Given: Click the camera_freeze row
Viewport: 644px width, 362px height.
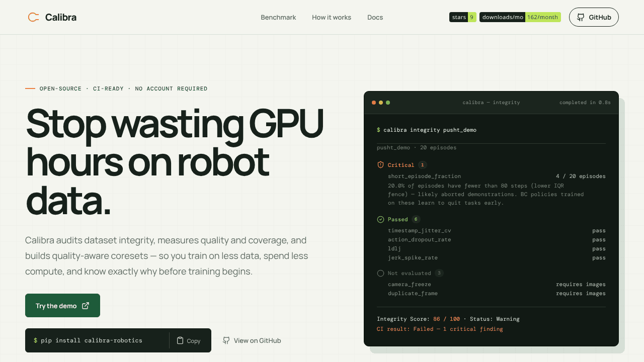Looking at the screenshot, I should point(497,284).
